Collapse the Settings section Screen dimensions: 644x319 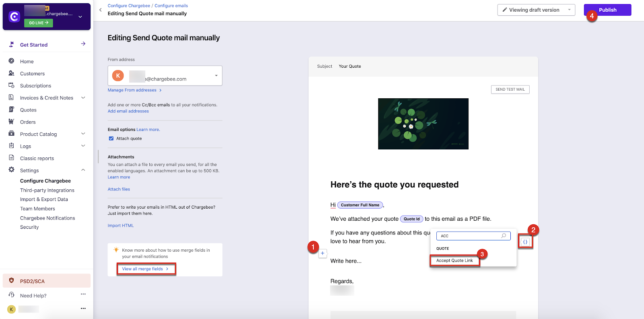[83, 170]
